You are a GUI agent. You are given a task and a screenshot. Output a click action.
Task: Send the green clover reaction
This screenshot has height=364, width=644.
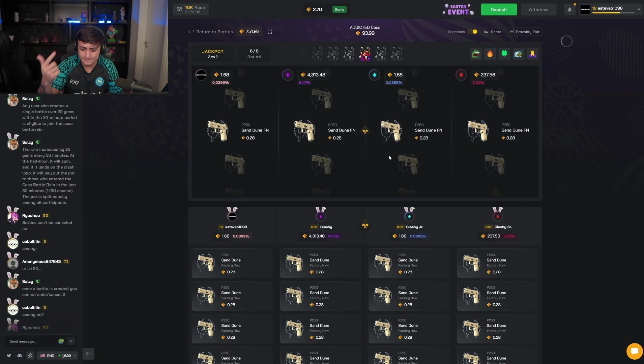(504, 54)
